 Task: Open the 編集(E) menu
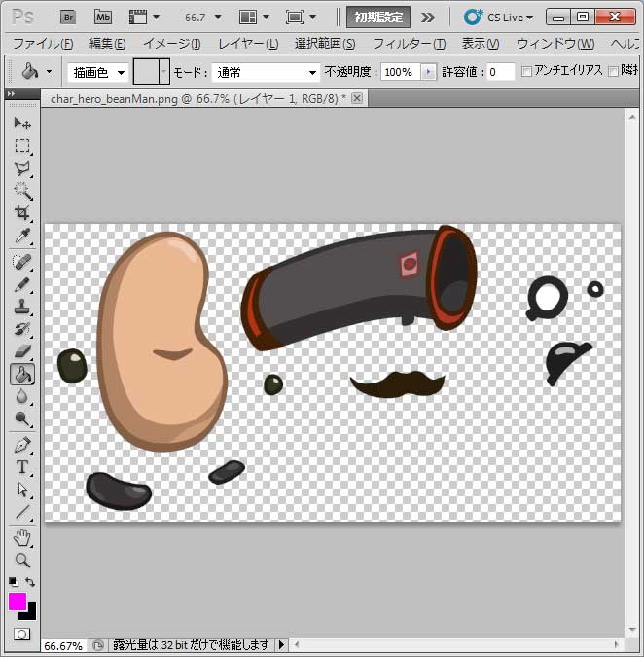click(x=107, y=44)
